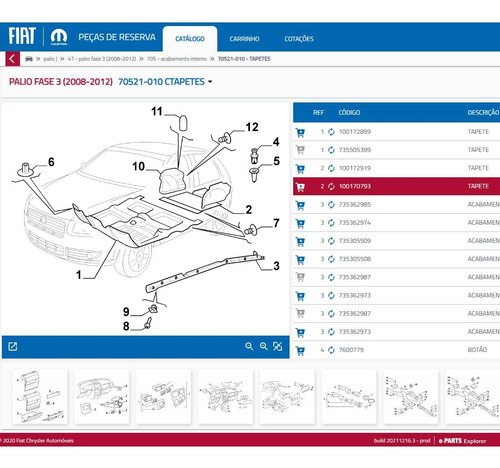Click the fit-to-screen diagram icon
The width and height of the screenshot is (500, 468).
click(x=278, y=346)
